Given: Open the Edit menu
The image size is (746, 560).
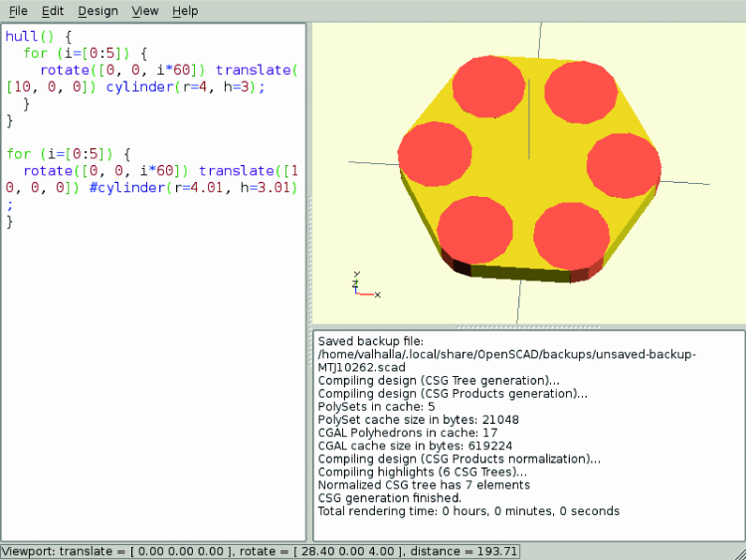Looking at the screenshot, I should (53, 11).
